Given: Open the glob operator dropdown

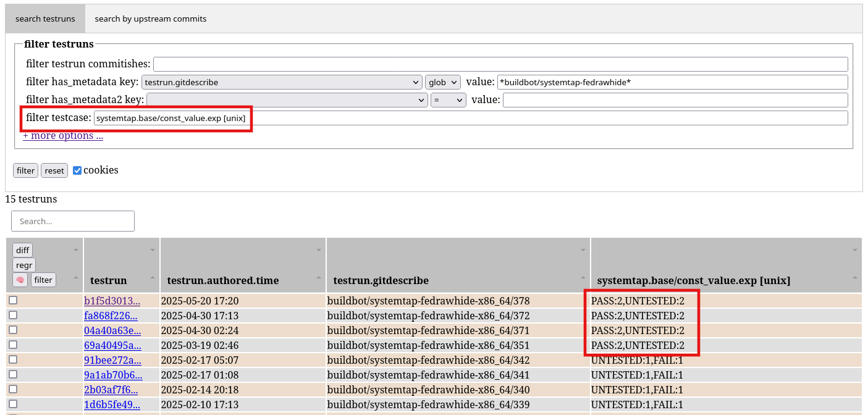Looking at the screenshot, I should click(x=442, y=82).
